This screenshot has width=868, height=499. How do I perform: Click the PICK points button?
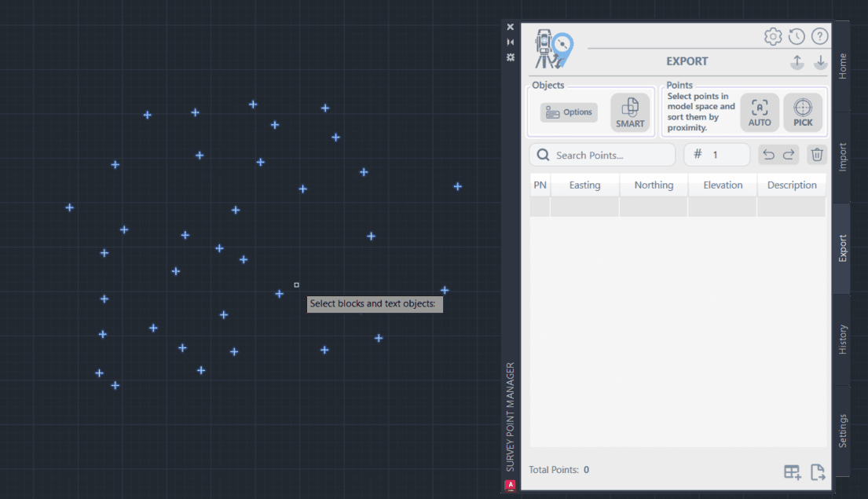point(803,112)
